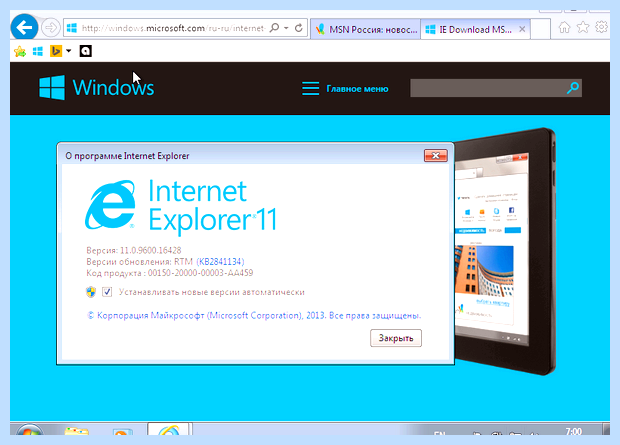Viewport: 620px width, 445px height.
Task: Refresh the page with the reload icon
Action: coord(299,28)
